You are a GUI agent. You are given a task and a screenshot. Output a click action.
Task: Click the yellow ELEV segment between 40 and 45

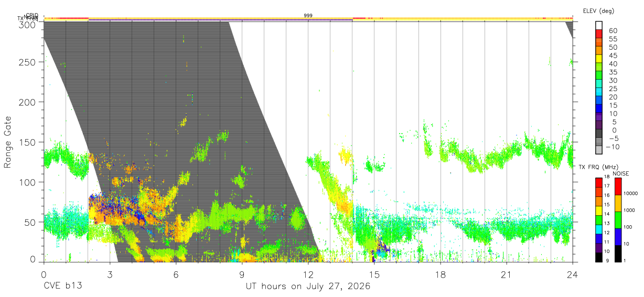(x=599, y=59)
